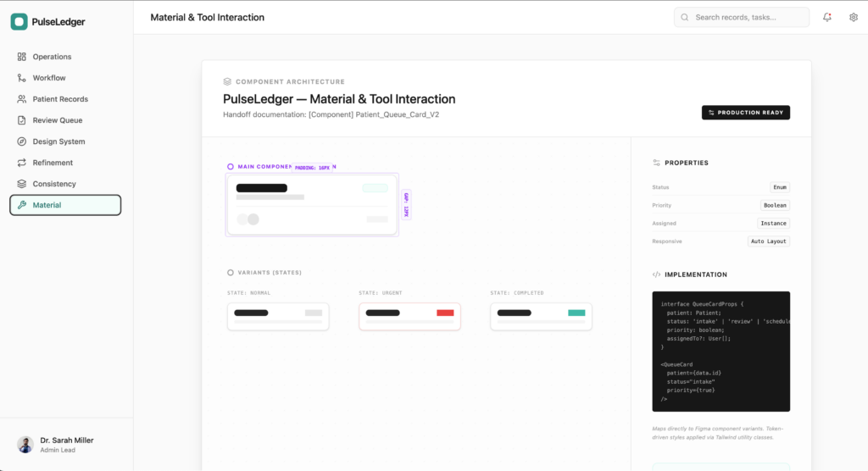Open the Review Queue page
868x471 pixels.
65,120
